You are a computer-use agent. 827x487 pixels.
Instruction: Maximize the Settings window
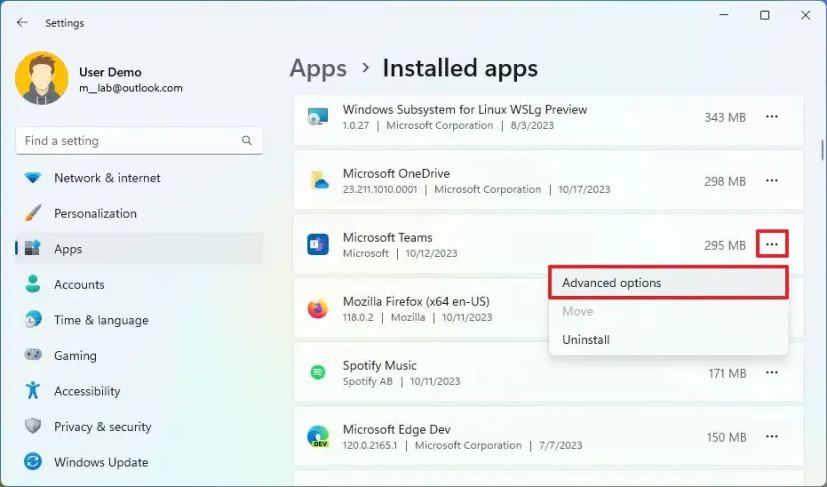(x=764, y=15)
